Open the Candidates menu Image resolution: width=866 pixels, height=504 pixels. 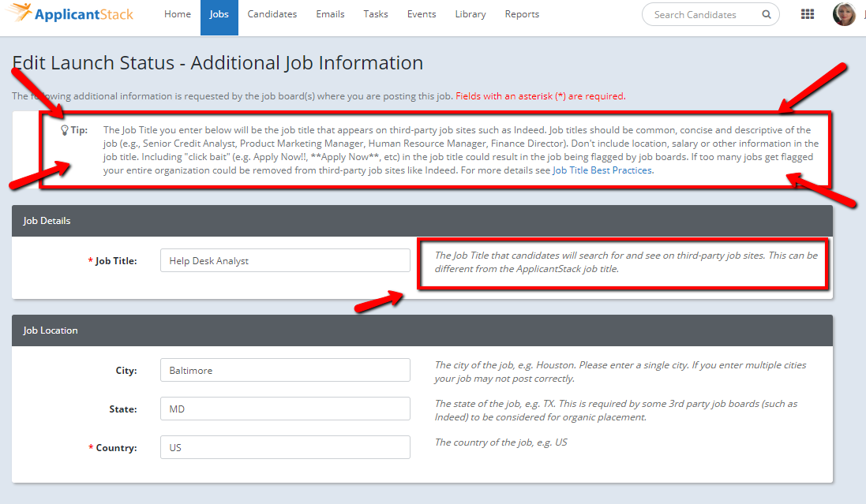click(272, 14)
